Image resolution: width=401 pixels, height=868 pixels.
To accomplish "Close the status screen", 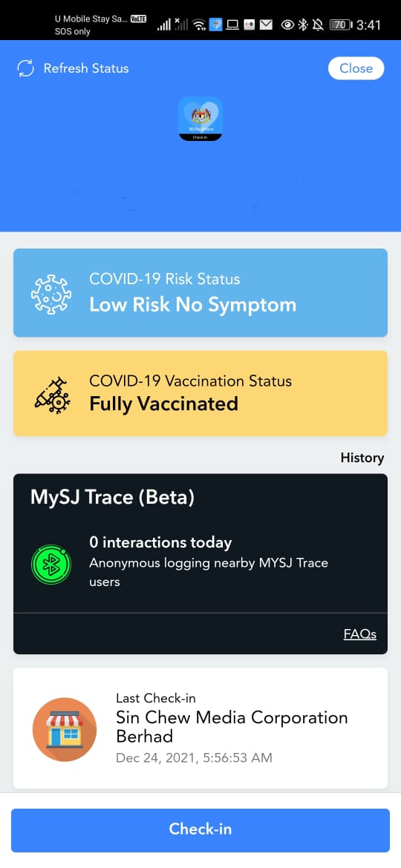I will coord(356,68).
